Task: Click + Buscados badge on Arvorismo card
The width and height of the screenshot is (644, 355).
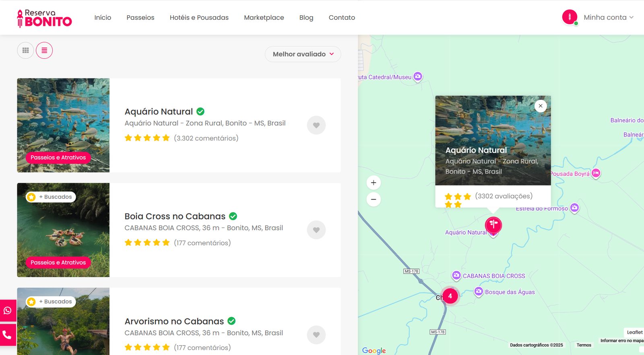Action: 51,301
